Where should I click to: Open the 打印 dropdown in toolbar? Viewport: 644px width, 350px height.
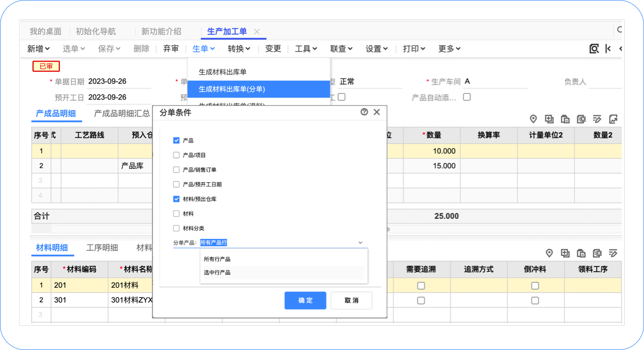[x=414, y=49]
